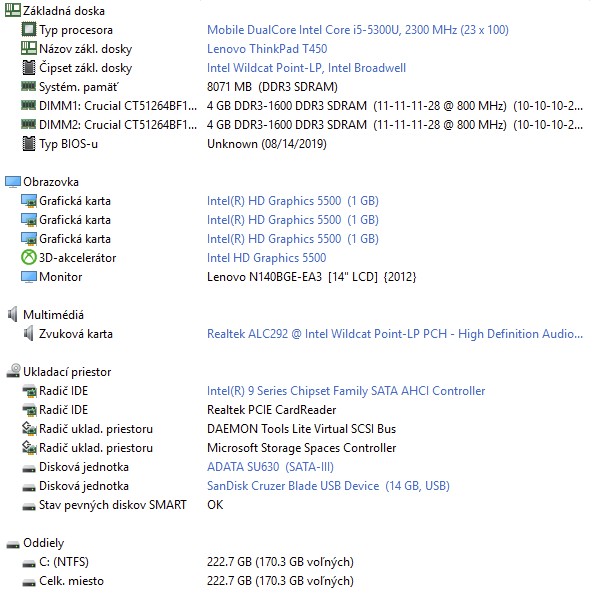Select the Základná doska section header
This screenshot has height=598, width=614.
coord(64,11)
